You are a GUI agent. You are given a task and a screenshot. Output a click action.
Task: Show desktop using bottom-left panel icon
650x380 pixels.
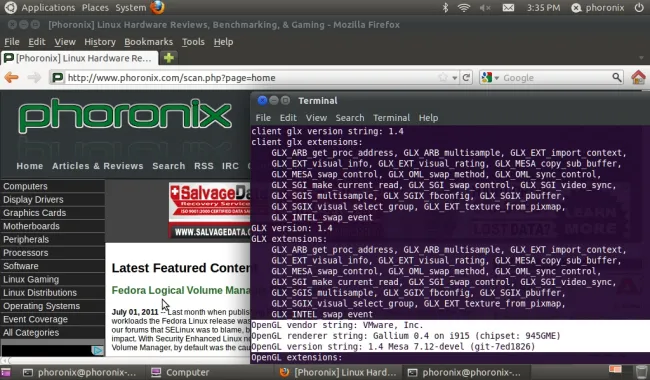[5, 372]
